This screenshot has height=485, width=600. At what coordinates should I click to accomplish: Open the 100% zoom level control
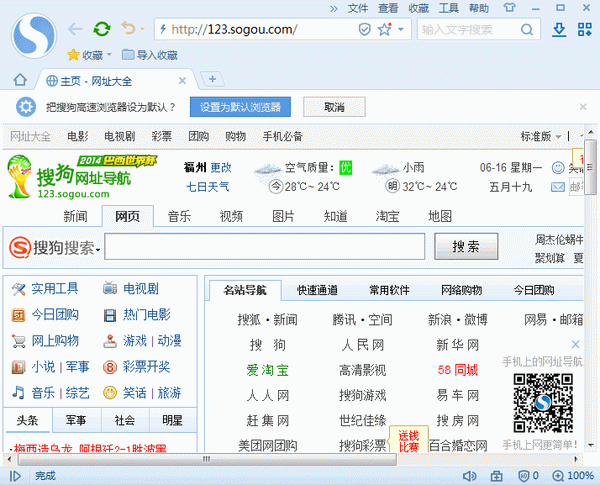(573, 476)
